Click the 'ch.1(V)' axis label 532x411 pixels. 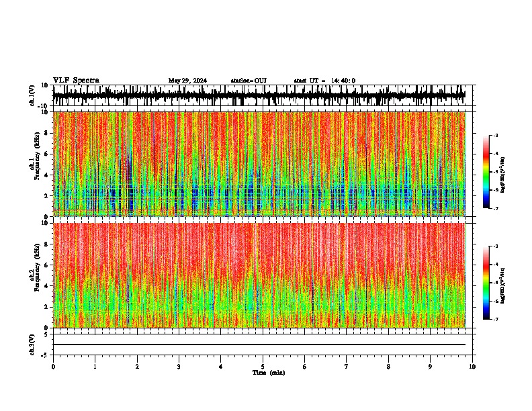32,95
